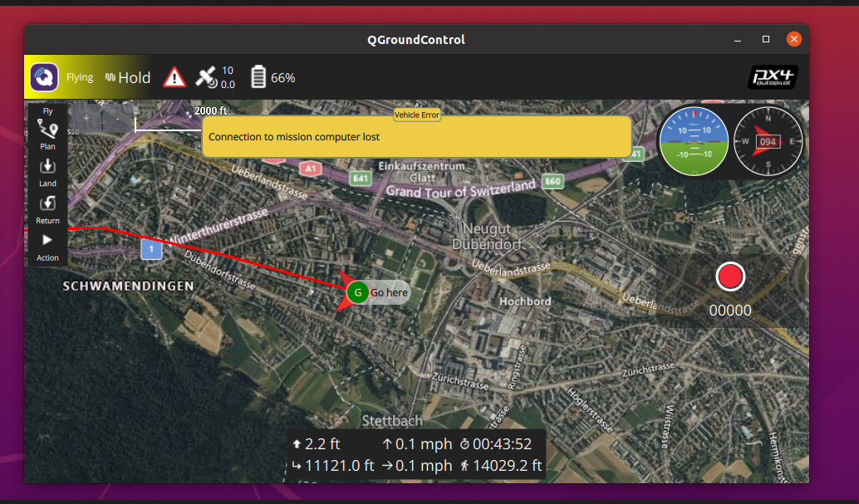Click the Stettbach map label

pyautogui.click(x=392, y=421)
